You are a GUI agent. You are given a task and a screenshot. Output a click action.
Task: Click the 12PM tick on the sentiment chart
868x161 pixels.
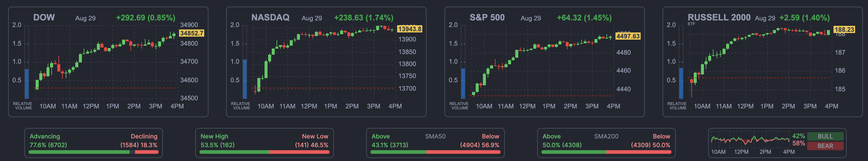pos(741,152)
